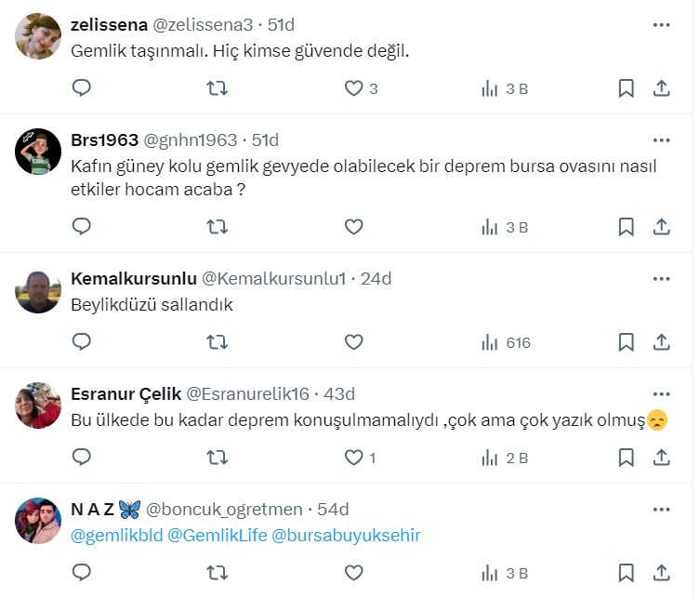Like Kemalkursunlu's Beylikdüzü tweet
The width and height of the screenshot is (700, 598).
(x=353, y=342)
